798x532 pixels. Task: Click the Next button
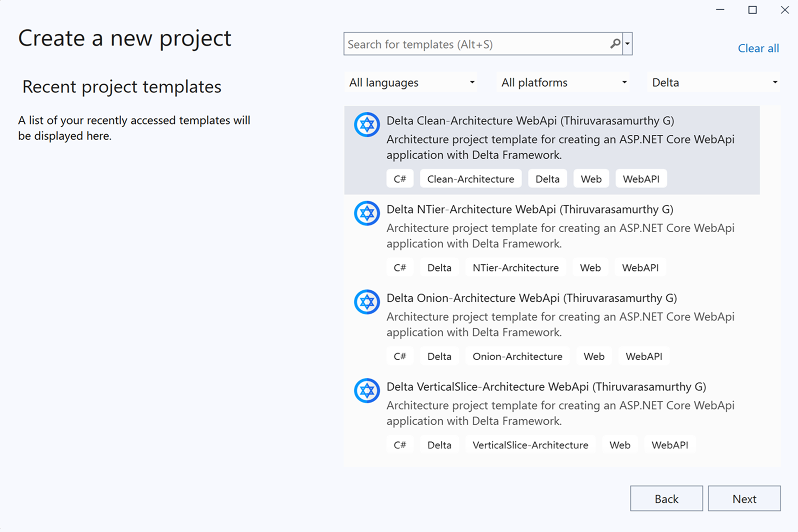(744, 499)
